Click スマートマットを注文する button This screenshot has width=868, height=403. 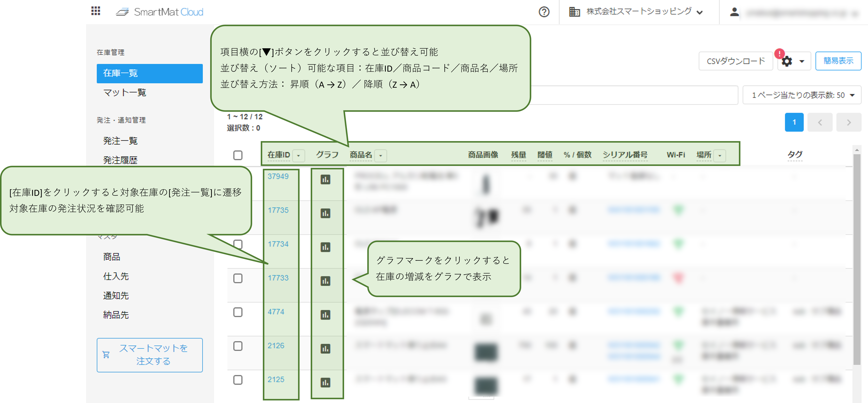click(150, 355)
